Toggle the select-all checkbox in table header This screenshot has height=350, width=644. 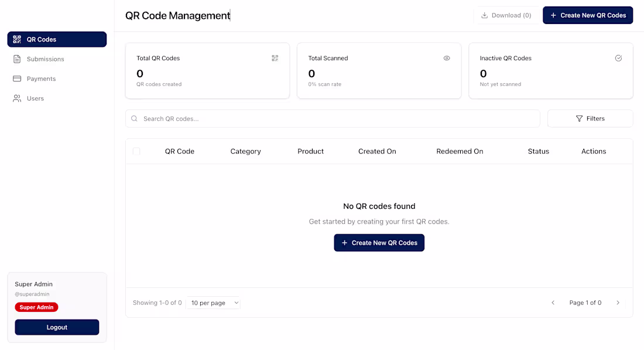click(x=136, y=151)
